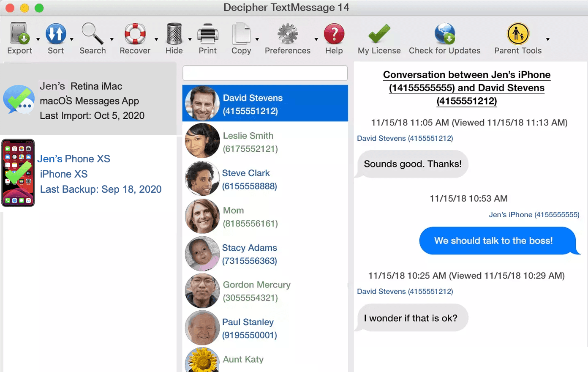588x372 pixels.
Task: Open Paul Stanley conversation name
Action: [248, 322]
